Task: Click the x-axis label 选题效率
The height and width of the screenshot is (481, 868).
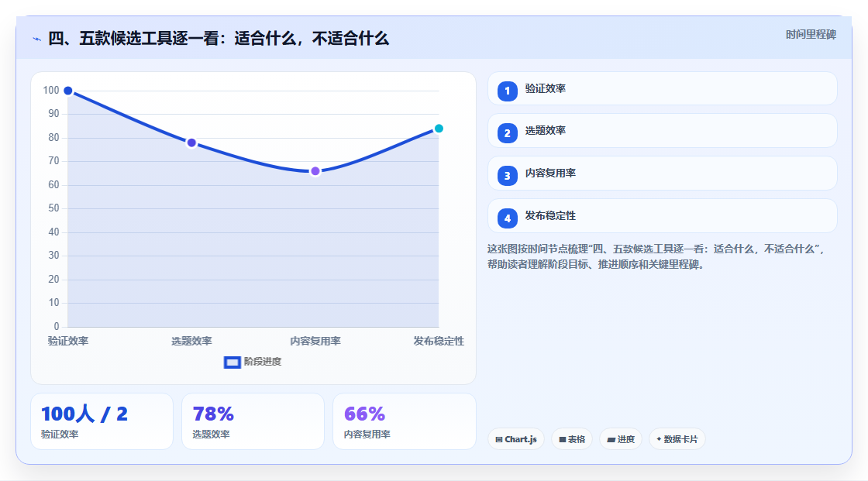Action: pyautogui.click(x=191, y=341)
